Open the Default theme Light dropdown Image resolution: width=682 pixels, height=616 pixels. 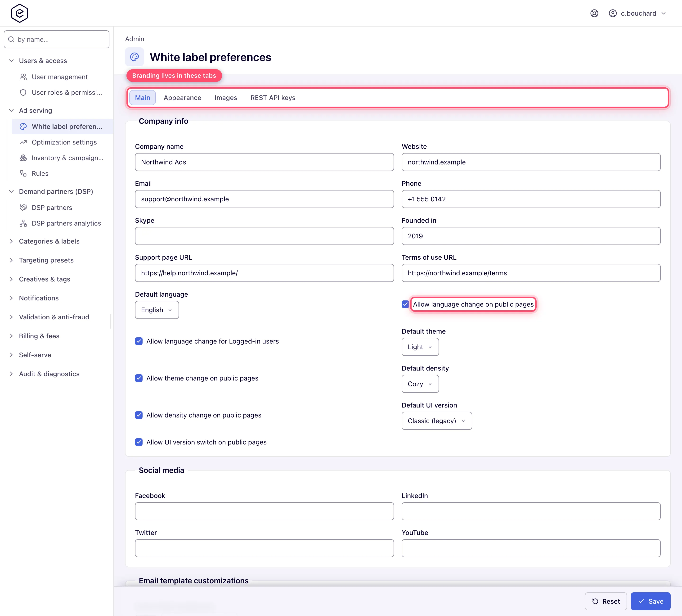[x=420, y=347]
